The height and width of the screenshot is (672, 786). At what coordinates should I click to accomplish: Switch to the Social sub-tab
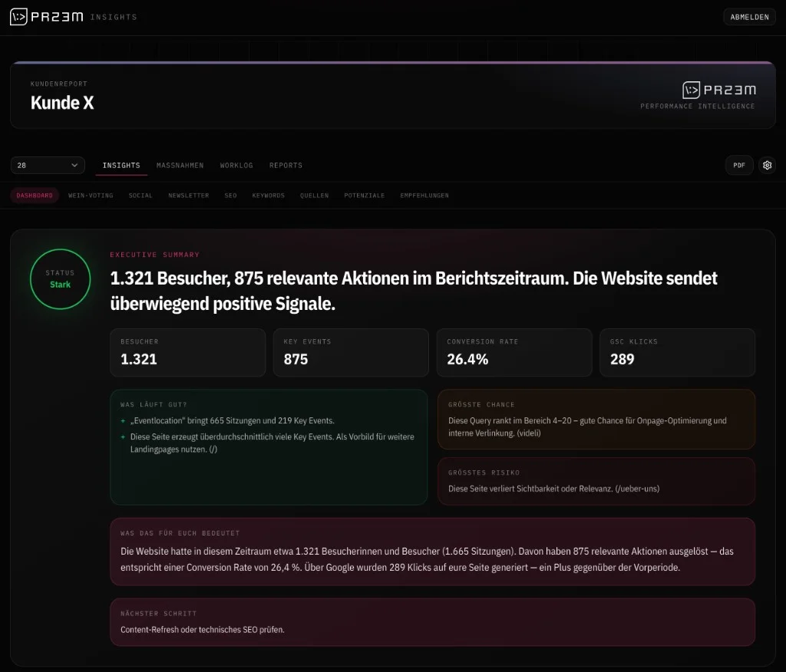pyautogui.click(x=140, y=196)
